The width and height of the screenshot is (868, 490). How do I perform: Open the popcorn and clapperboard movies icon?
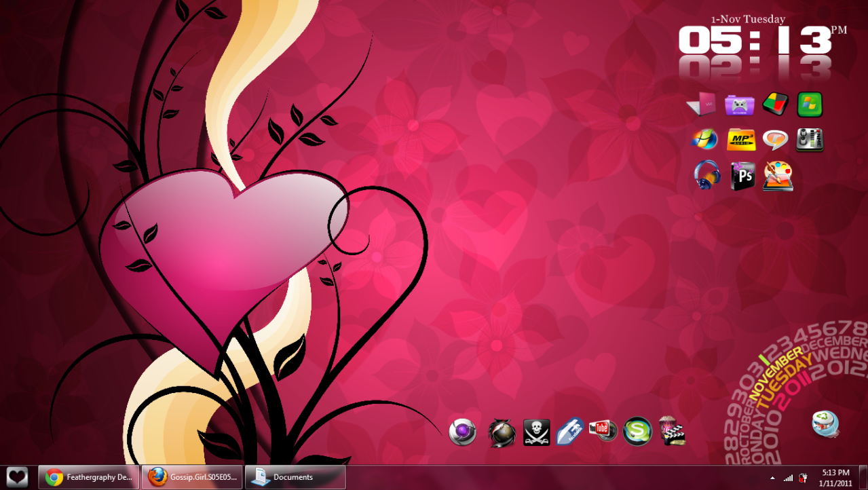click(672, 432)
